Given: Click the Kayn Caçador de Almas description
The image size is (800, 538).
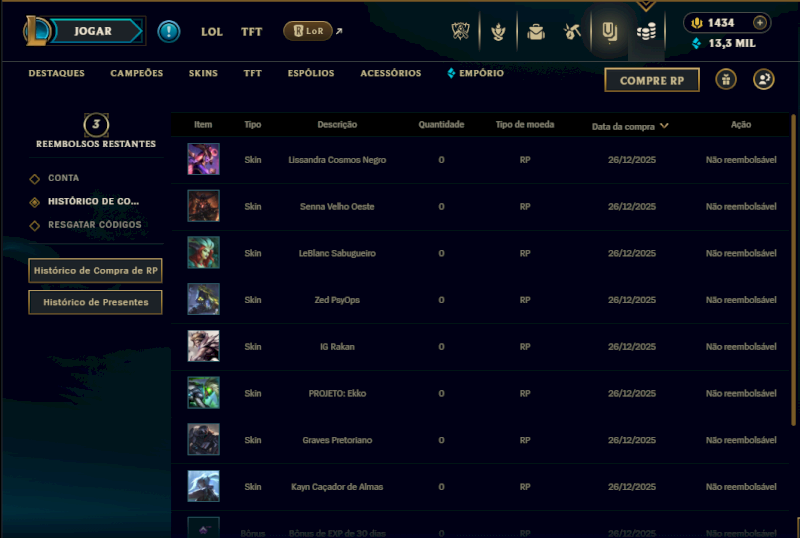Looking at the screenshot, I should [x=337, y=487].
